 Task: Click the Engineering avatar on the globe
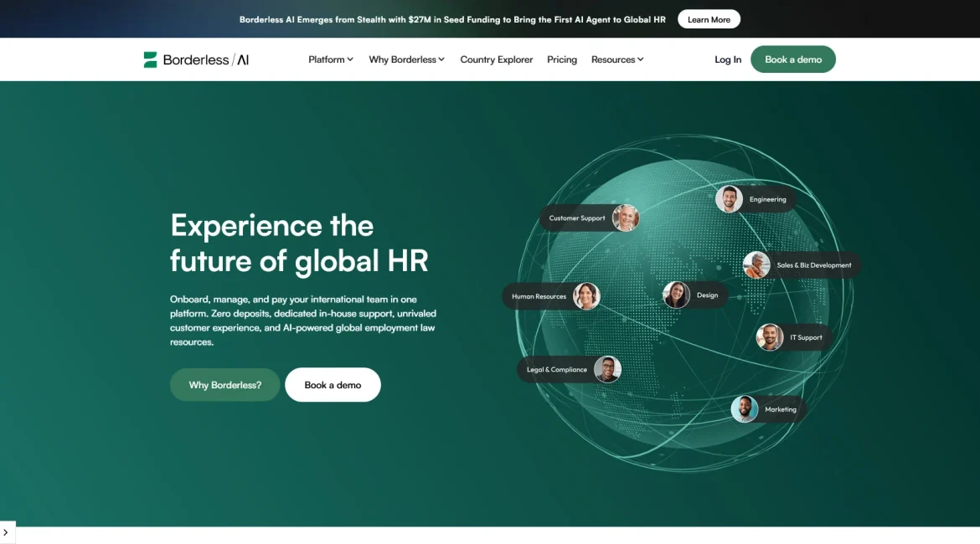click(x=729, y=199)
